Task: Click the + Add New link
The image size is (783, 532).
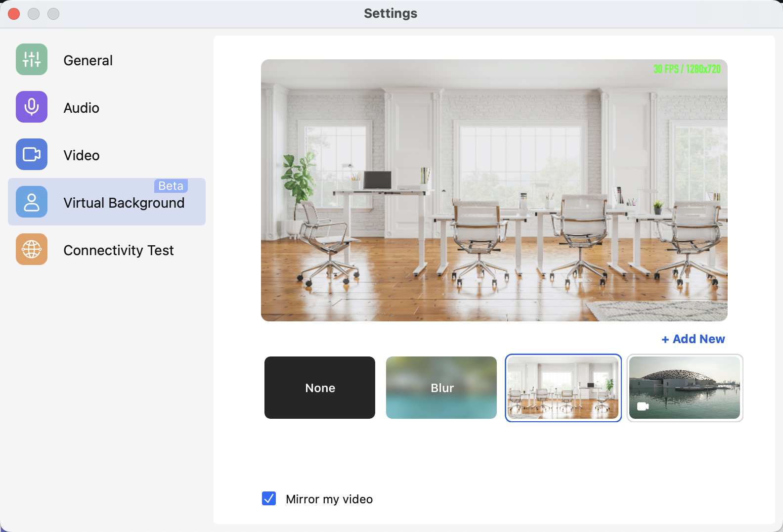Action: [x=693, y=339]
